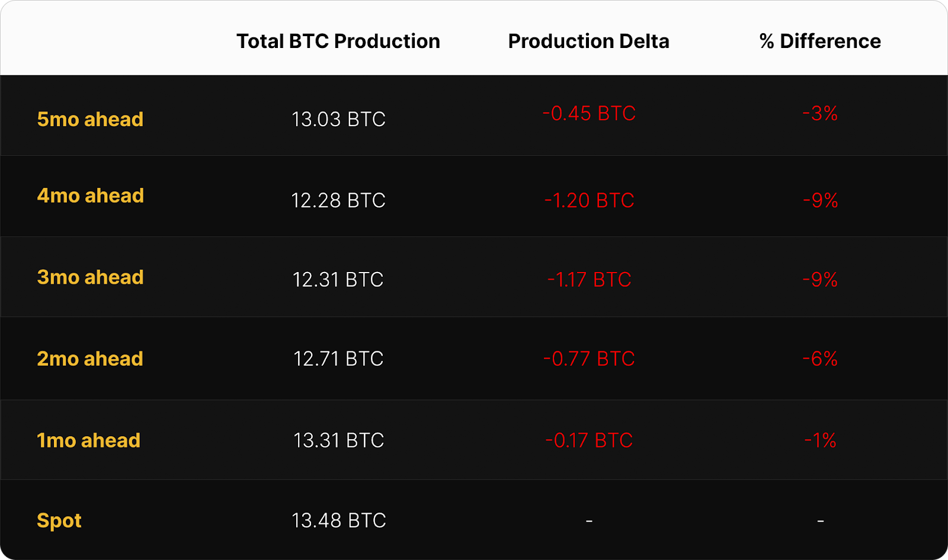
Task: Select the 5mo ahead row label
Action: click(x=90, y=120)
